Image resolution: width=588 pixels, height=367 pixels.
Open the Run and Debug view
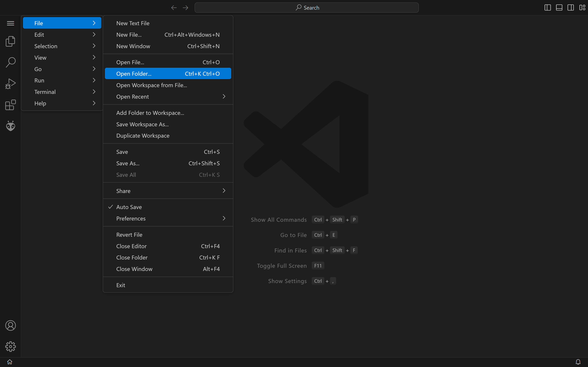tap(10, 83)
